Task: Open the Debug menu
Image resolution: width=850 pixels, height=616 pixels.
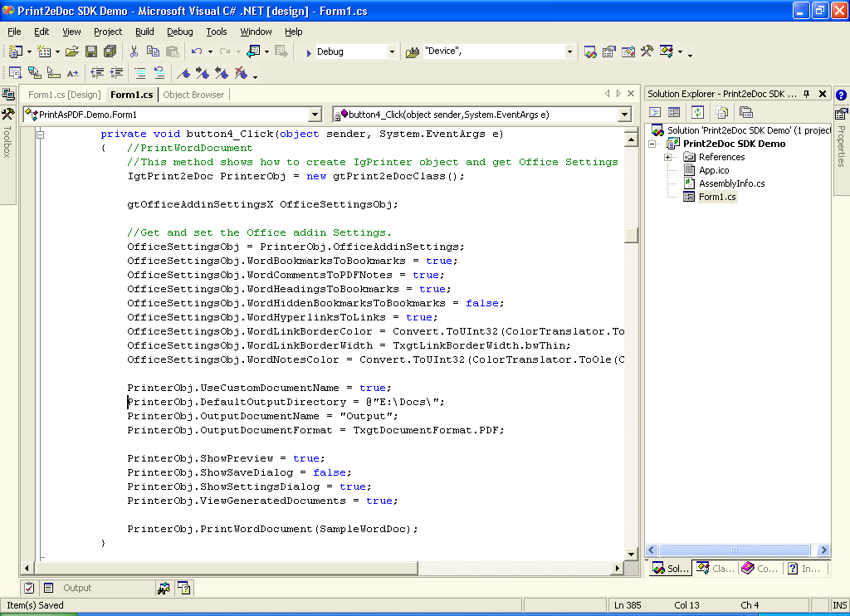Action: [179, 32]
